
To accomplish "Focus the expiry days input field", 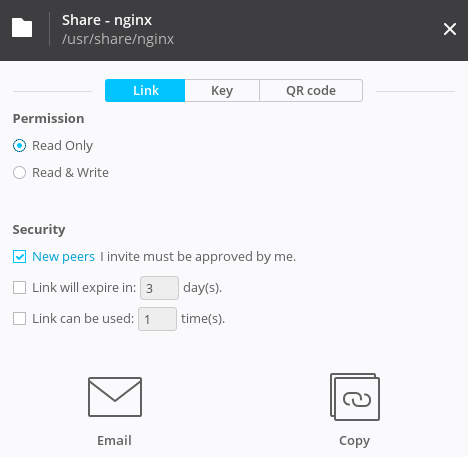I will (x=159, y=288).
